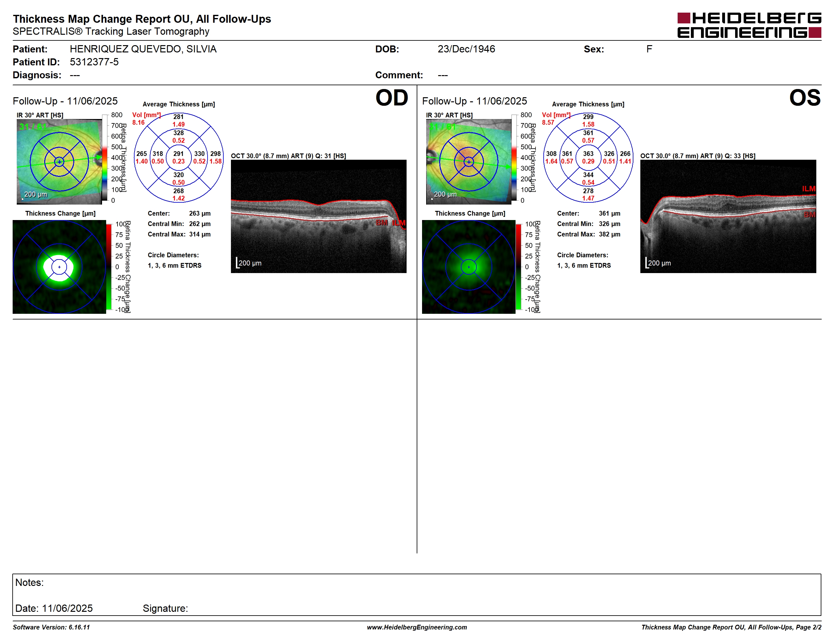
Task: Select OS central subfield thickness '363'
Action: pos(588,154)
